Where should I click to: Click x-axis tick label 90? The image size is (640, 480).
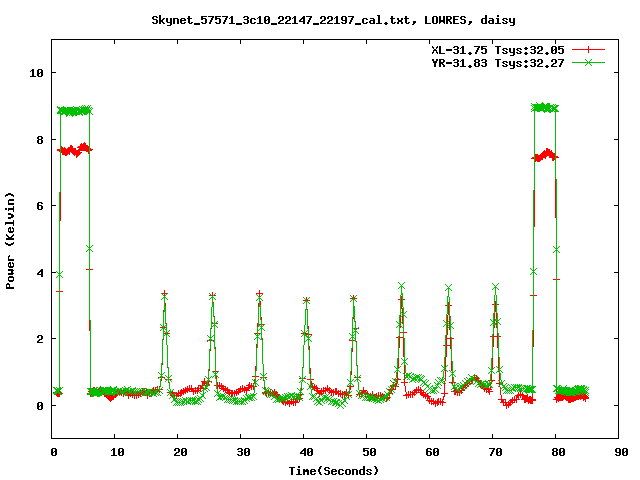click(x=621, y=452)
